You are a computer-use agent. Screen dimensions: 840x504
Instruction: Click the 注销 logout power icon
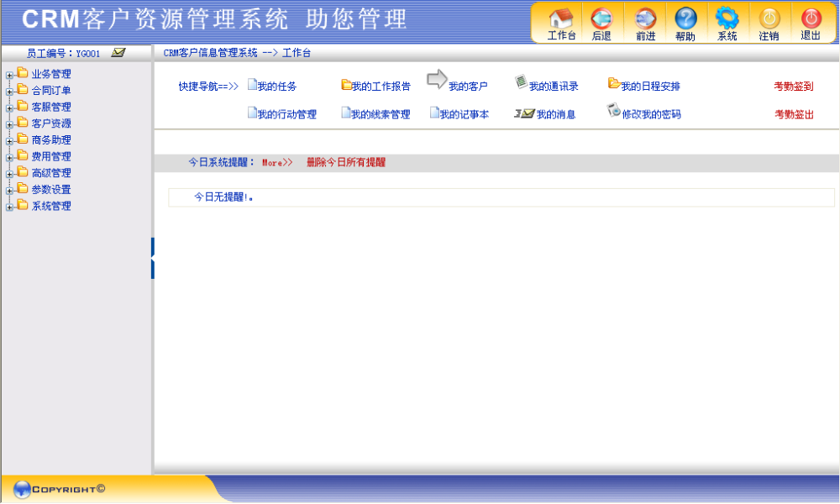pyautogui.click(x=769, y=18)
